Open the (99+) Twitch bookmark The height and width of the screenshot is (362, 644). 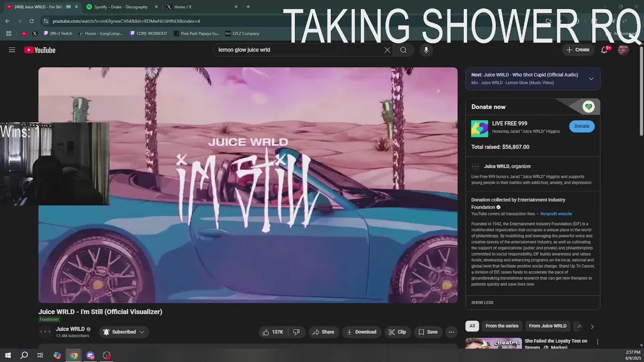click(58, 34)
